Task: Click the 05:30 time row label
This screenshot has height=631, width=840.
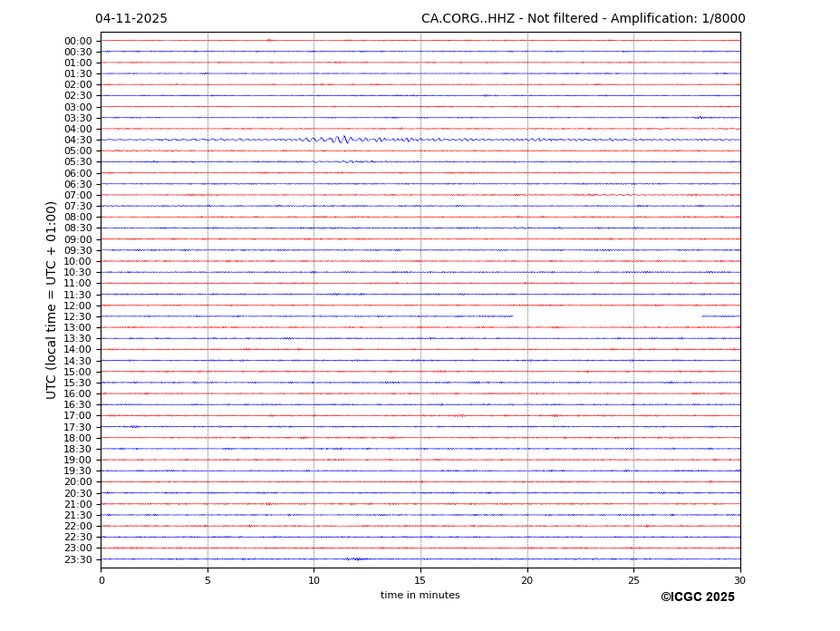Action: pos(77,162)
